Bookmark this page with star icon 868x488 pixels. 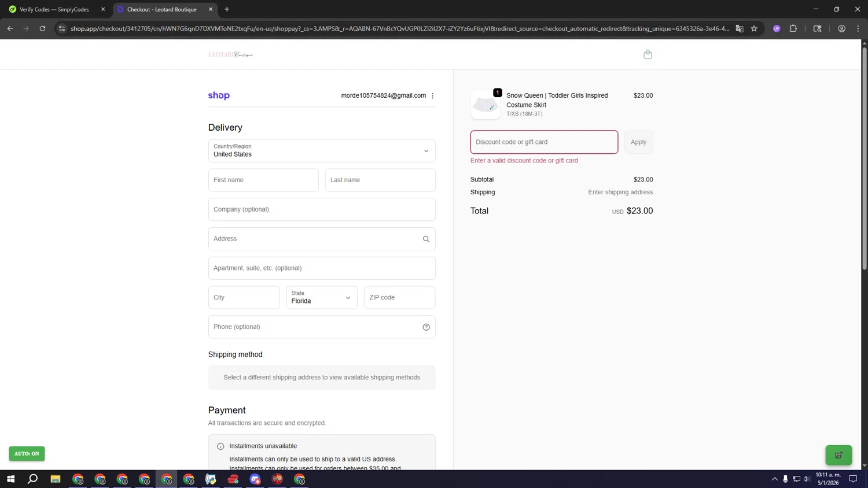coord(754,28)
